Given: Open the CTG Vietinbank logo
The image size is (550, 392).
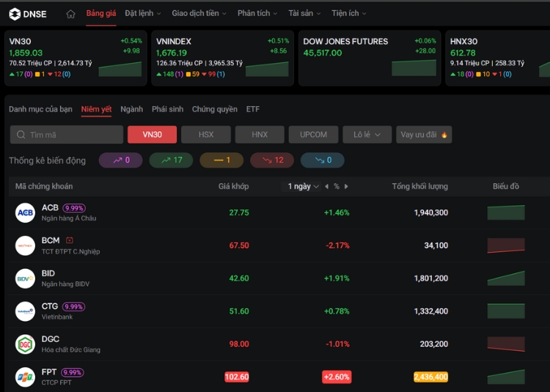Looking at the screenshot, I should [25, 311].
